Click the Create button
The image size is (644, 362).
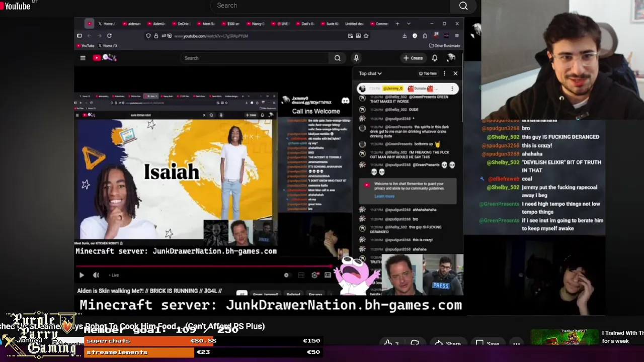point(413,58)
